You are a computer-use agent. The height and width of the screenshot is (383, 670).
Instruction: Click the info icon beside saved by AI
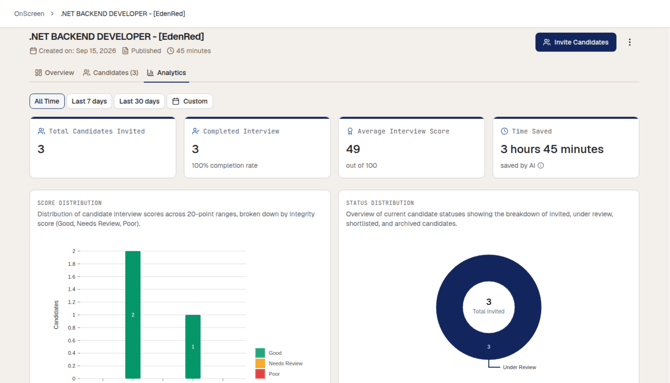point(541,166)
